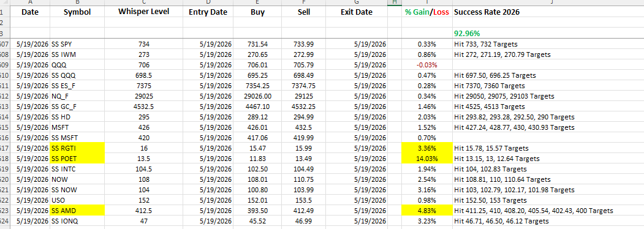This screenshot has height=229, width=644.
Task: Click the highlighted SS RGTI cell
Action: 77,148
